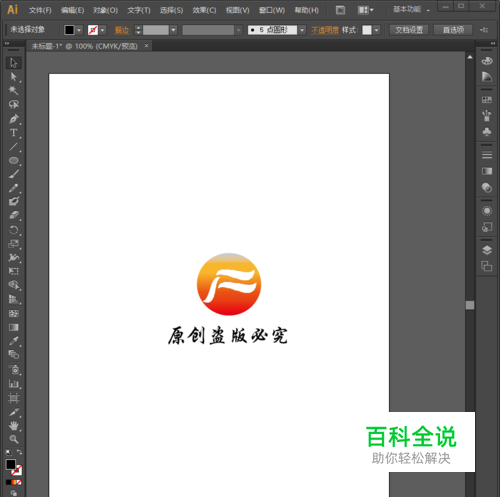Open the 对象(O) menu

pyautogui.click(x=105, y=10)
